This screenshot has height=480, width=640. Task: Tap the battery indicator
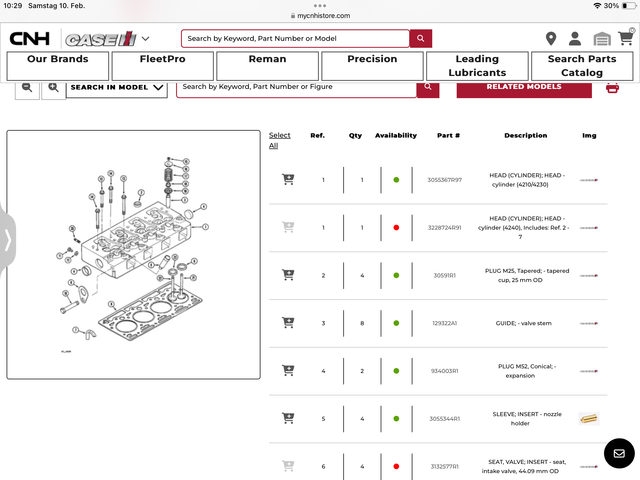[629, 6]
